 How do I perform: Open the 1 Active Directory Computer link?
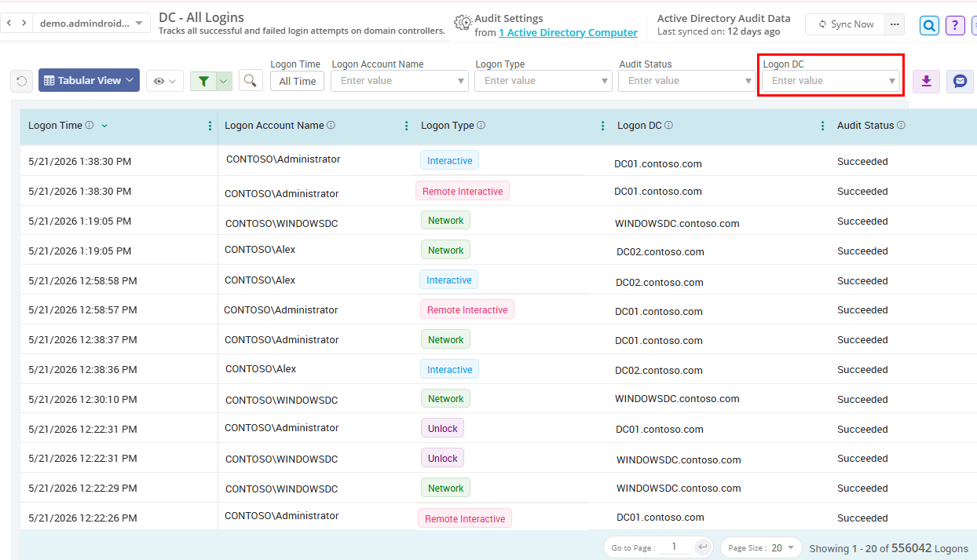[x=568, y=32]
